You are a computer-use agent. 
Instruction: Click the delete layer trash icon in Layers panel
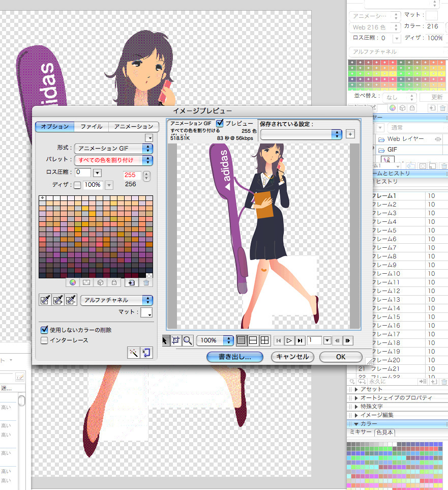click(443, 166)
